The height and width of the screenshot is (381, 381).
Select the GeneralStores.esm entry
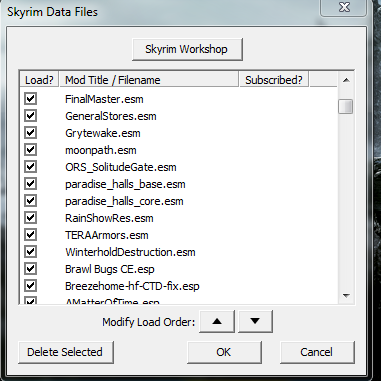pos(111,116)
